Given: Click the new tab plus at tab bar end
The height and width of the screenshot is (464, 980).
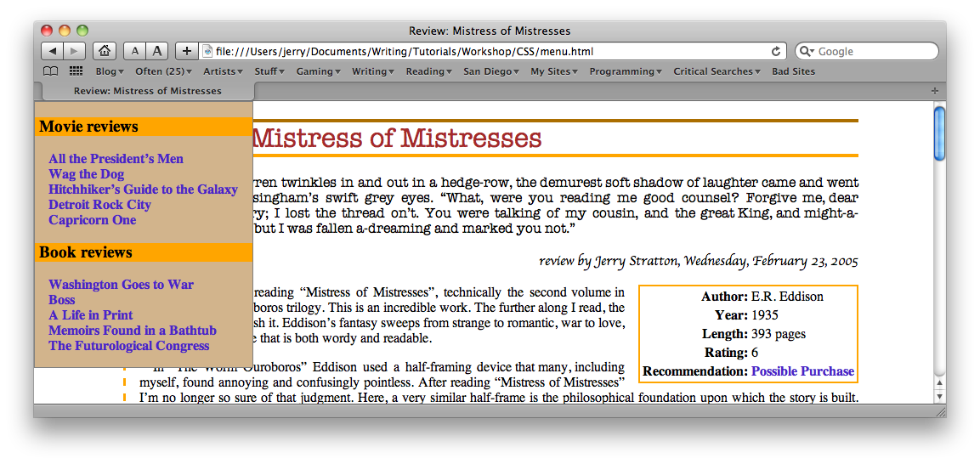Looking at the screenshot, I should point(935,91).
